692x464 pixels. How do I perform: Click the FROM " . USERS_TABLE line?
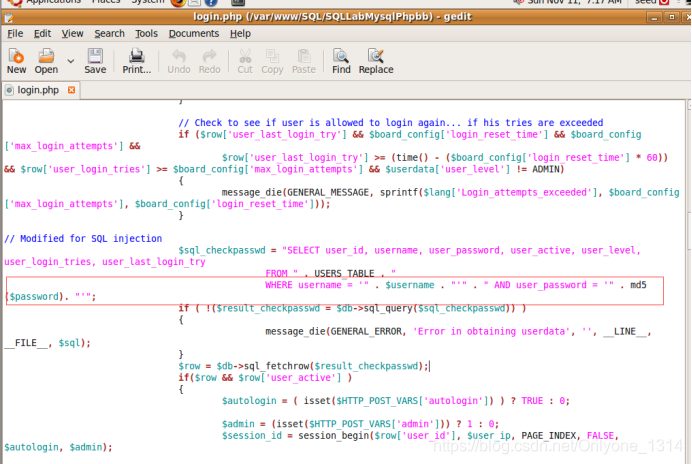[330, 273]
